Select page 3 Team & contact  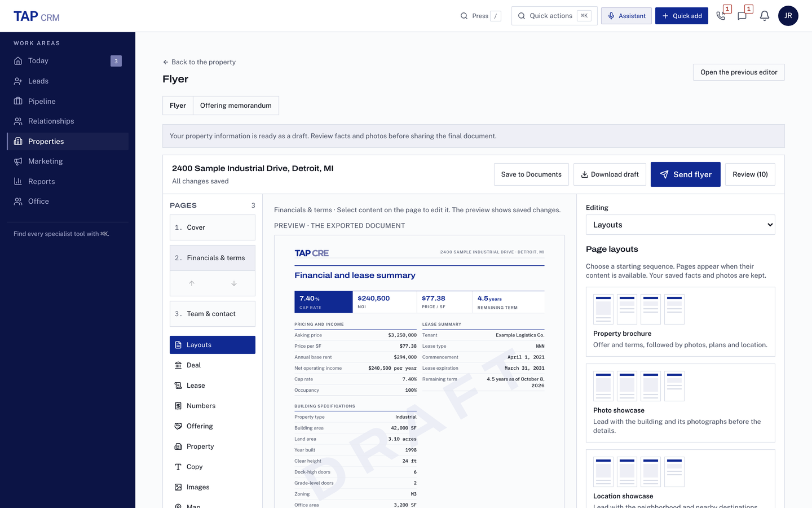[213, 314]
